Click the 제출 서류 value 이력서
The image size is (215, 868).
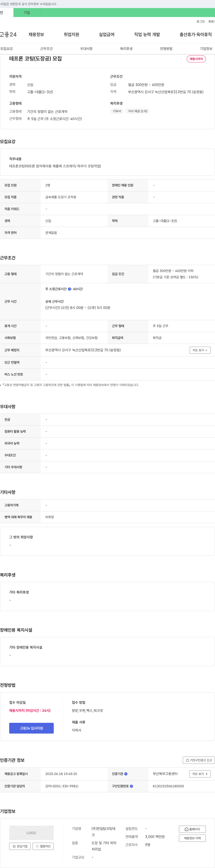77,730
